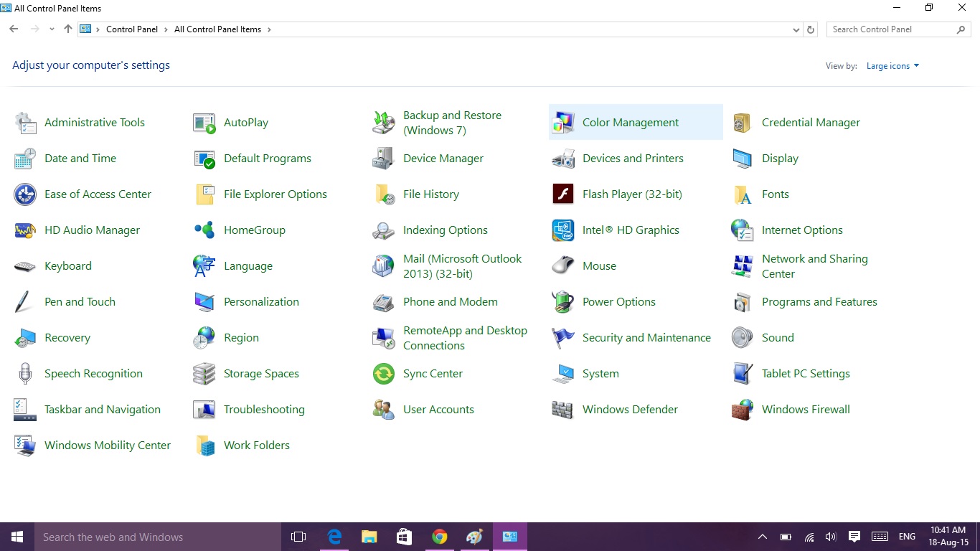Open the Windows Firewall icon
The image size is (980, 551).
coord(743,410)
